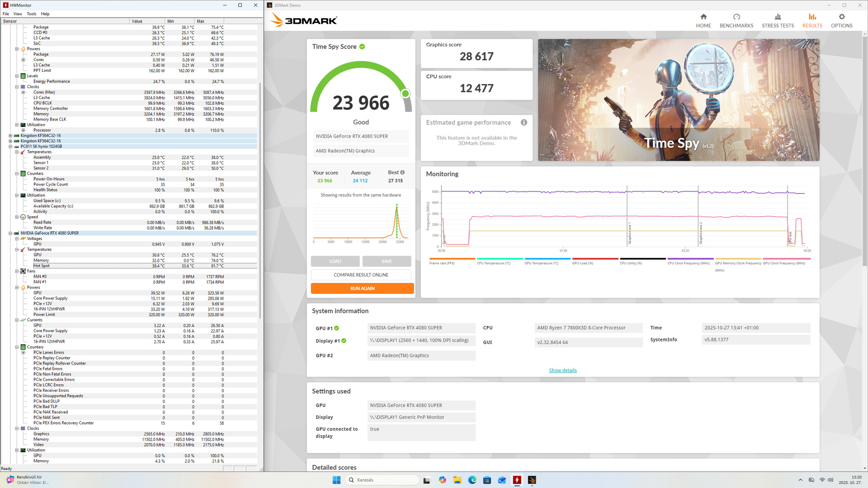Viewport: 868px width, 488px height.
Task: Click the Best score info icon
Action: 402,173
